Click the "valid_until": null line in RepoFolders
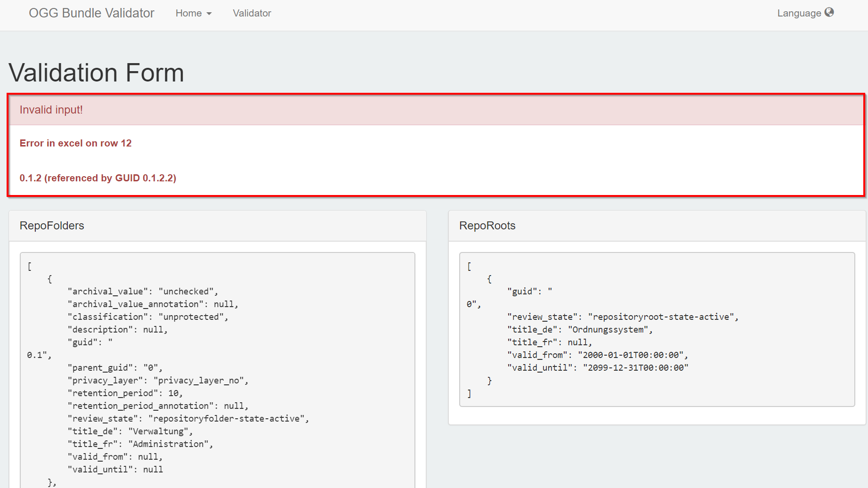The width and height of the screenshot is (868, 488). pyautogui.click(x=115, y=470)
